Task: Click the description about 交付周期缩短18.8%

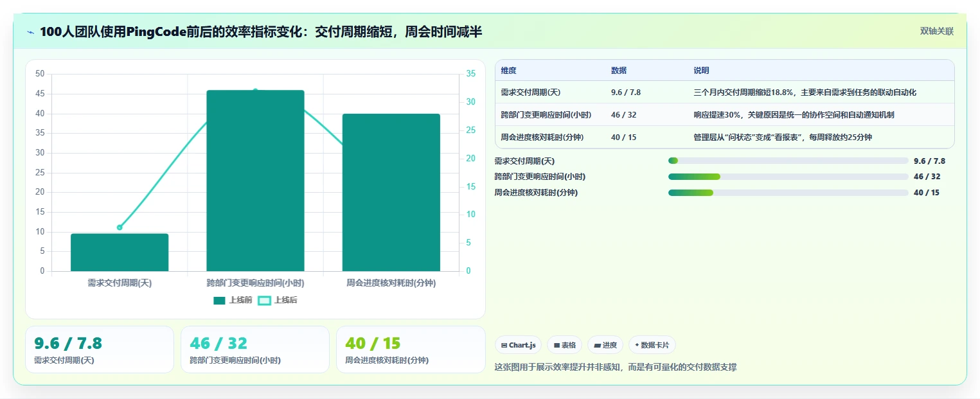Action: point(805,93)
